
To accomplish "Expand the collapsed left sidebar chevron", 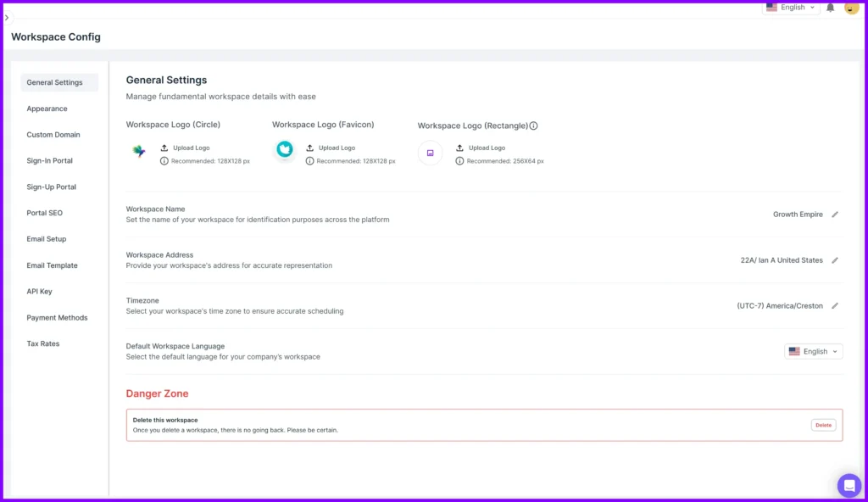I will coord(6,16).
